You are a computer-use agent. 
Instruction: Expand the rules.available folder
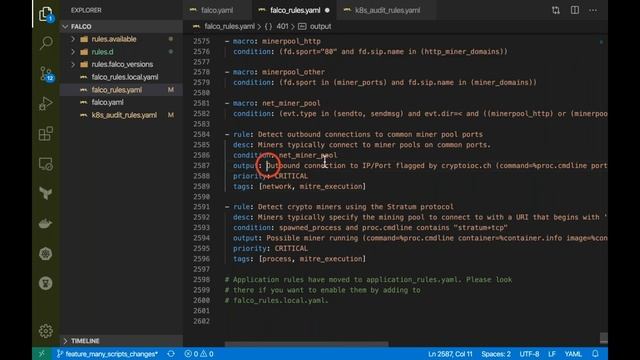click(x=73, y=39)
